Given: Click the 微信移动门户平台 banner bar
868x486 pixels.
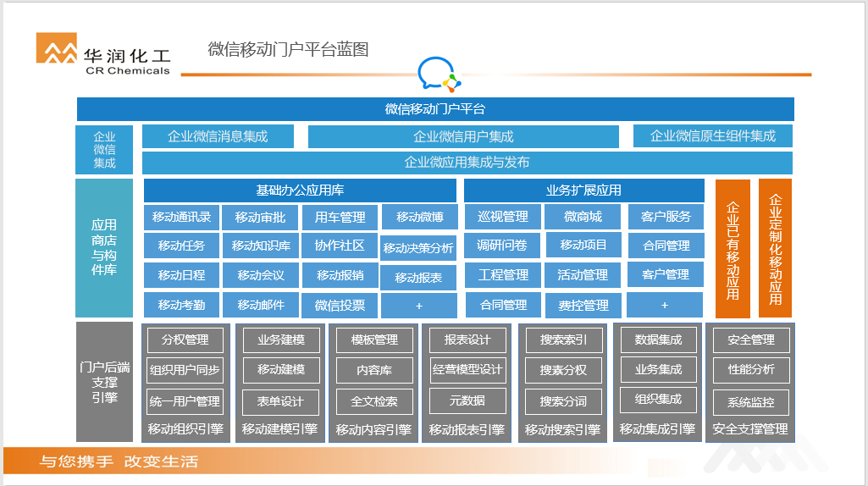Looking at the screenshot, I should point(435,109).
